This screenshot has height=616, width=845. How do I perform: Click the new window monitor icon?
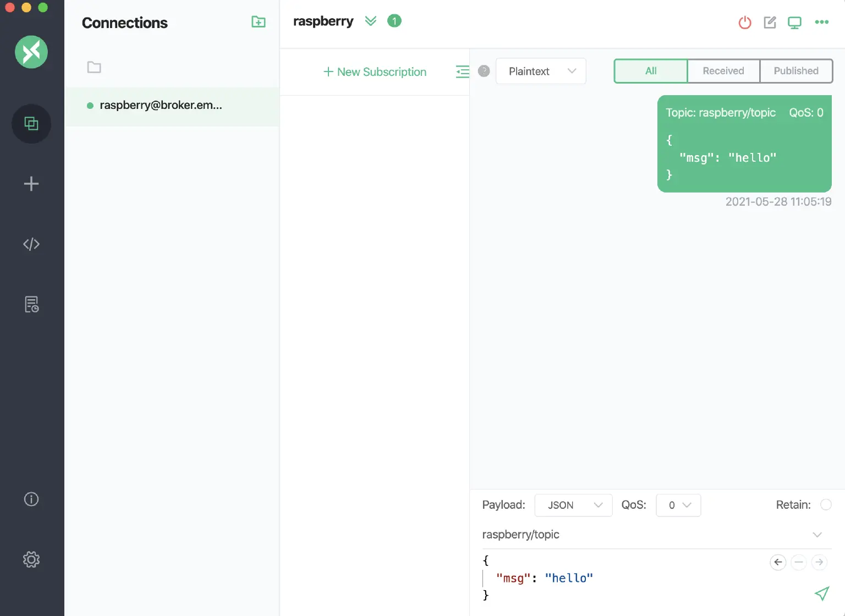(x=794, y=23)
